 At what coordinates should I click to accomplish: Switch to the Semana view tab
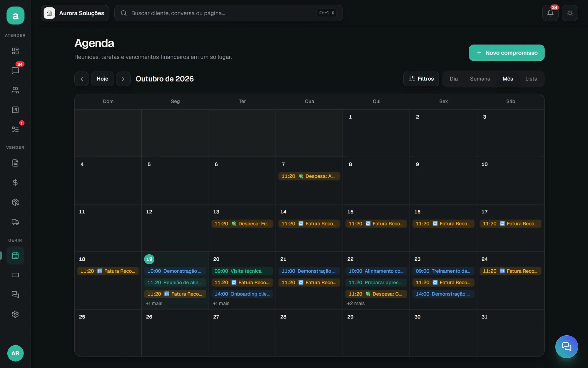pos(480,79)
